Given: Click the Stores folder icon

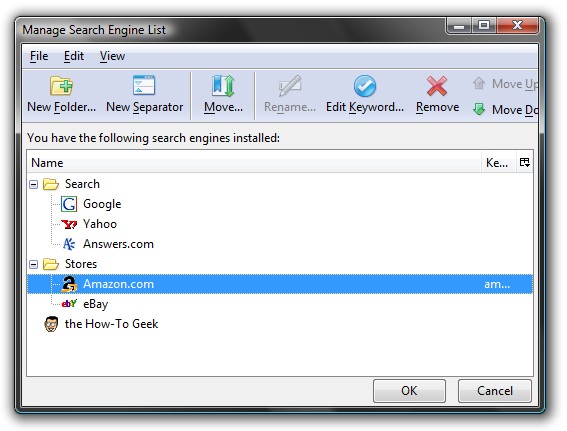Looking at the screenshot, I should pyautogui.click(x=51, y=264).
